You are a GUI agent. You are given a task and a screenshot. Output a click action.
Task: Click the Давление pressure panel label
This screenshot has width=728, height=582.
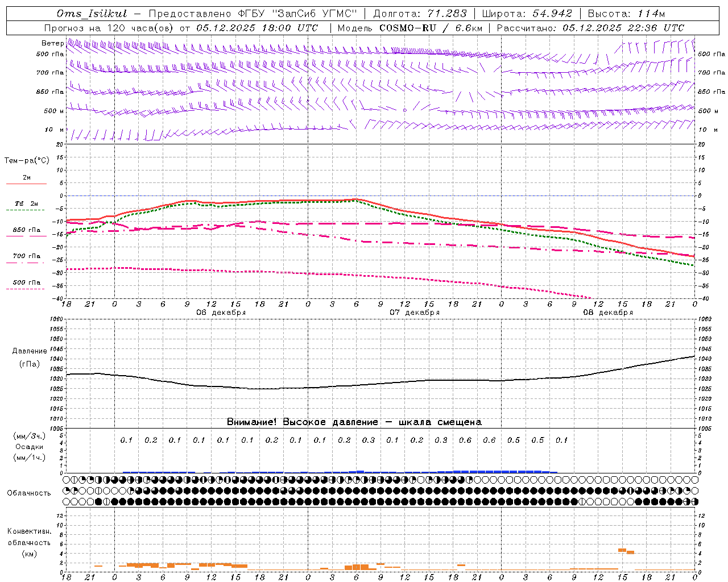tap(29, 351)
